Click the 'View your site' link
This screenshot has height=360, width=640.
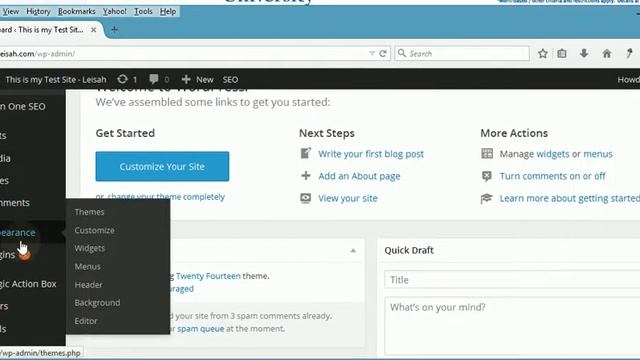tap(348, 198)
